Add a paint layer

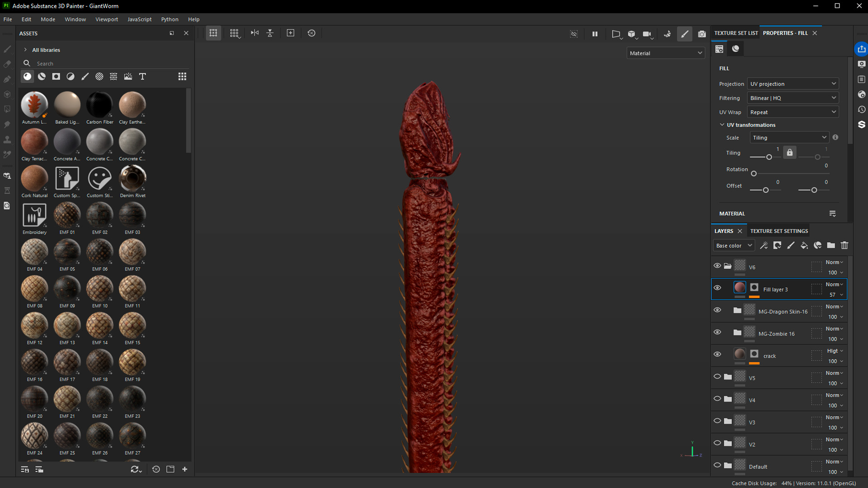[791, 245]
